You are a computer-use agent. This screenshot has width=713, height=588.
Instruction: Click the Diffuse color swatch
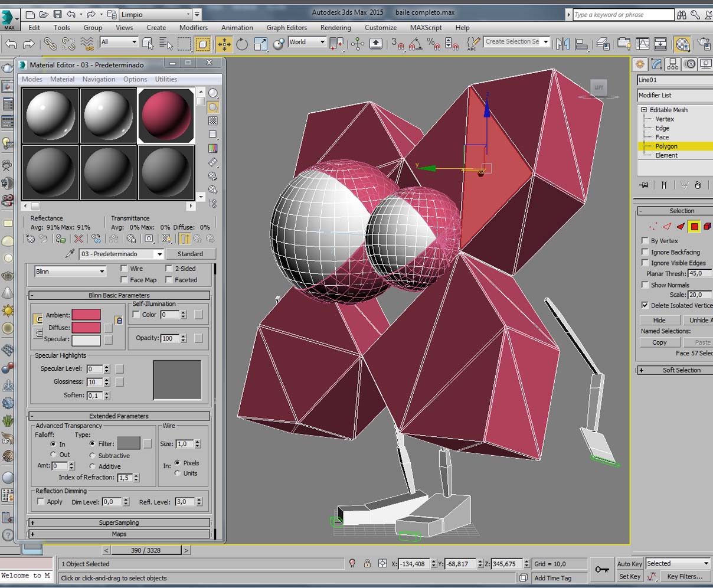[x=86, y=327]
